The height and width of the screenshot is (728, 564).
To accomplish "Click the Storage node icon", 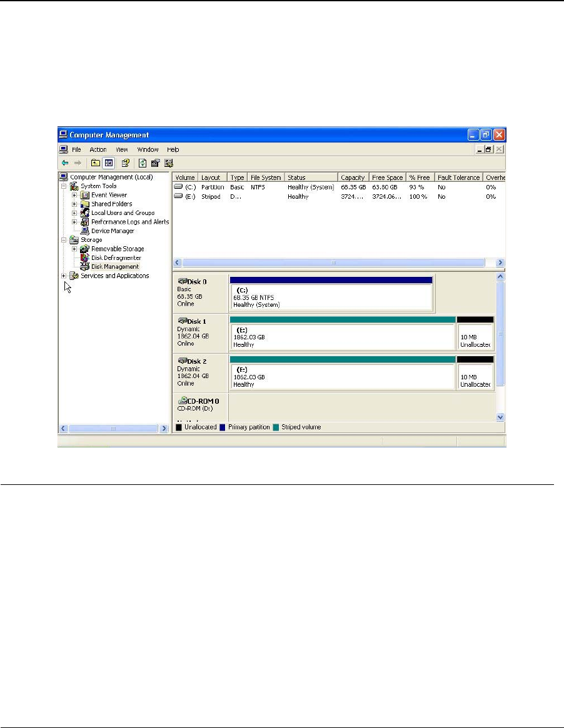I will [74, 240].
